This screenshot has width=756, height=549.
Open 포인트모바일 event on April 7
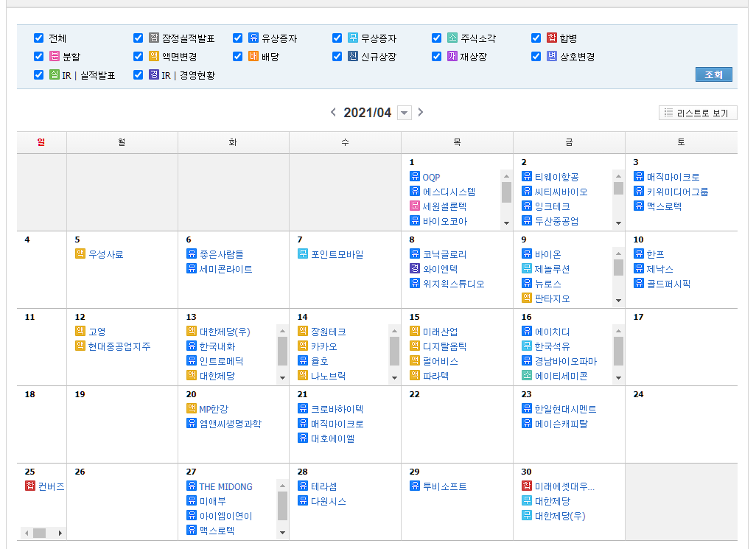[337, 254]
